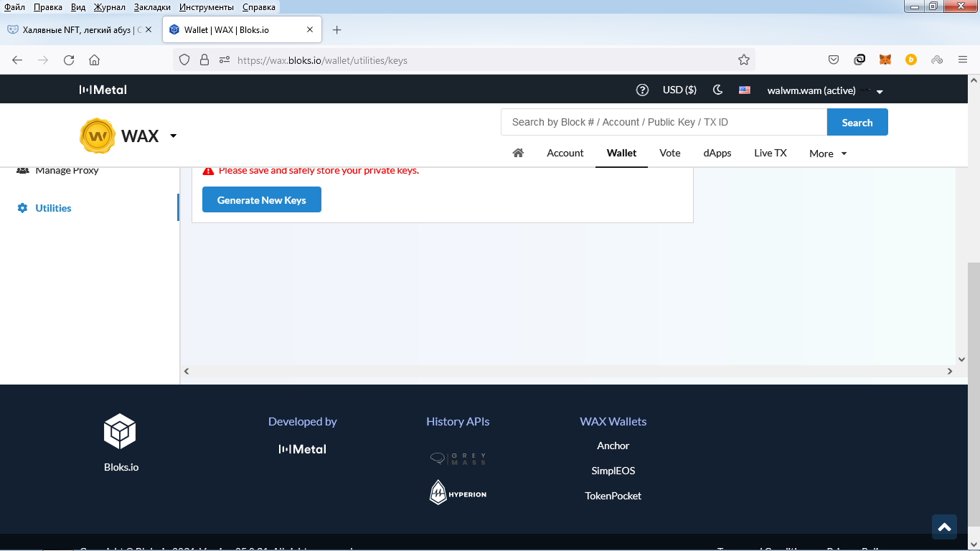Expand the WAX chain dropdown arrow
The image size is (980, 551).
point(173,136)
